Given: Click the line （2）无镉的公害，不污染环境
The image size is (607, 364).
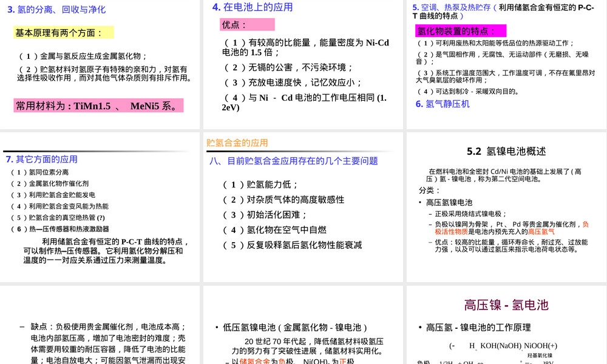Looking at the screenshot, I should [x=288, y=67].
